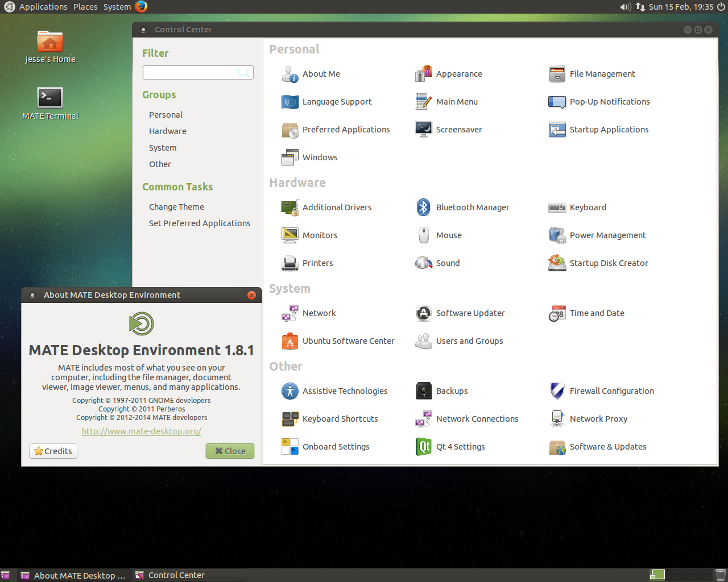728x582 pixels.
Task: Launch the Startup Disk Creator icon
Action: (x=557, y=263)
